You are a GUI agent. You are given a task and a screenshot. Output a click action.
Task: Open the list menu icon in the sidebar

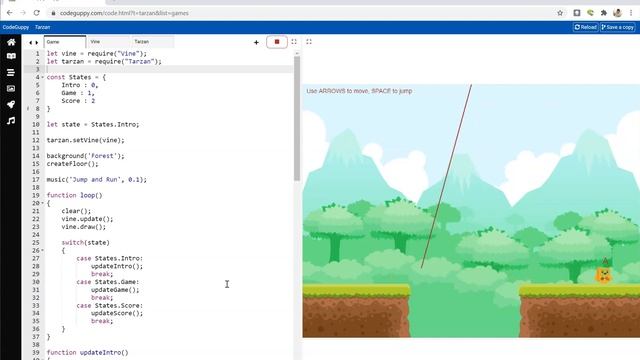(11, 72)
